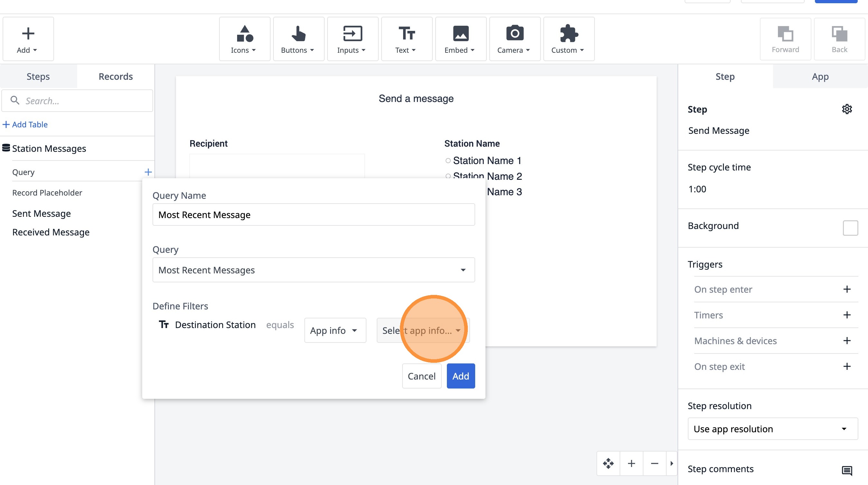
Task: Open the Use app resolution dropdown
Action: [x=772, y=429]
